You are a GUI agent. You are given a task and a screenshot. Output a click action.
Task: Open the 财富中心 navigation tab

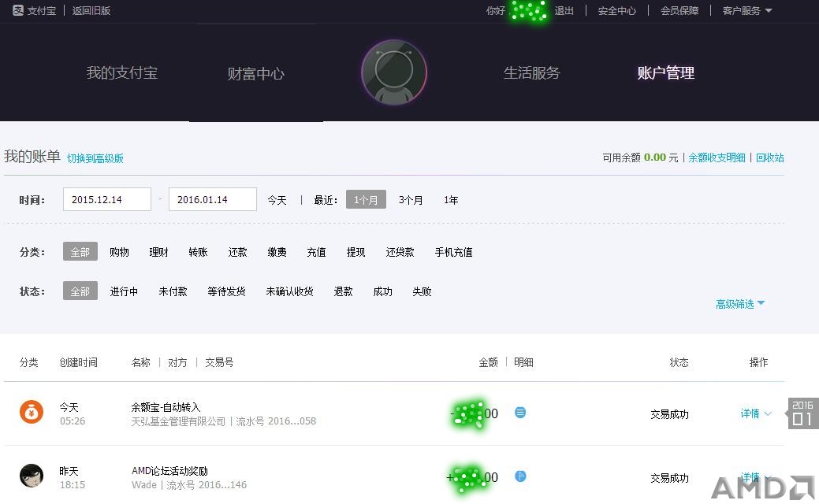(x=256, y=73)
